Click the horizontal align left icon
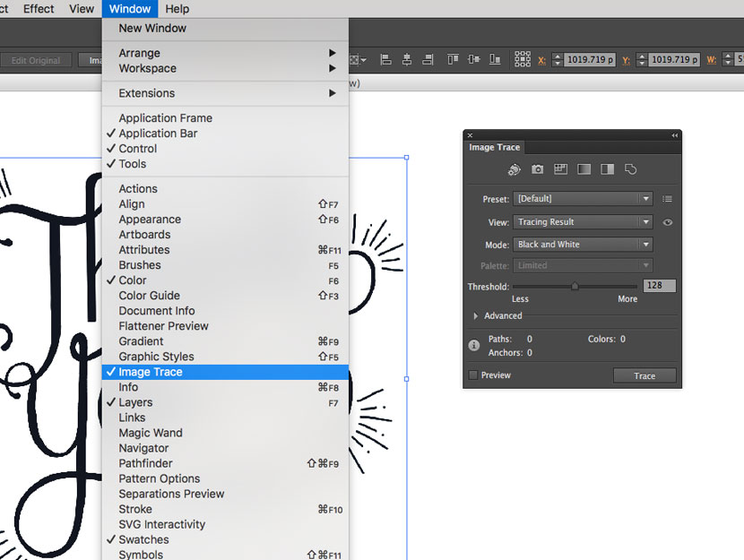Screen dimensions: 744x560 [x=385, y=59]
